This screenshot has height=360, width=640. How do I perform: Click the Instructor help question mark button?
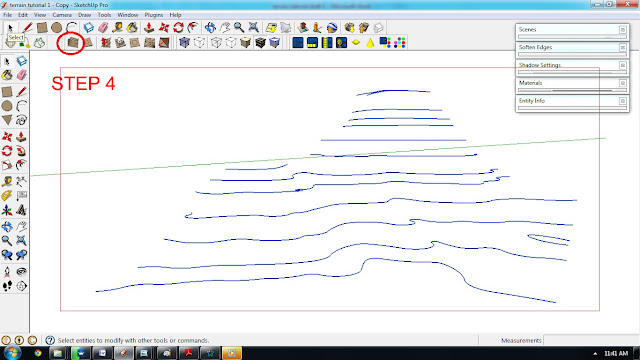click(x=50, y=340)
